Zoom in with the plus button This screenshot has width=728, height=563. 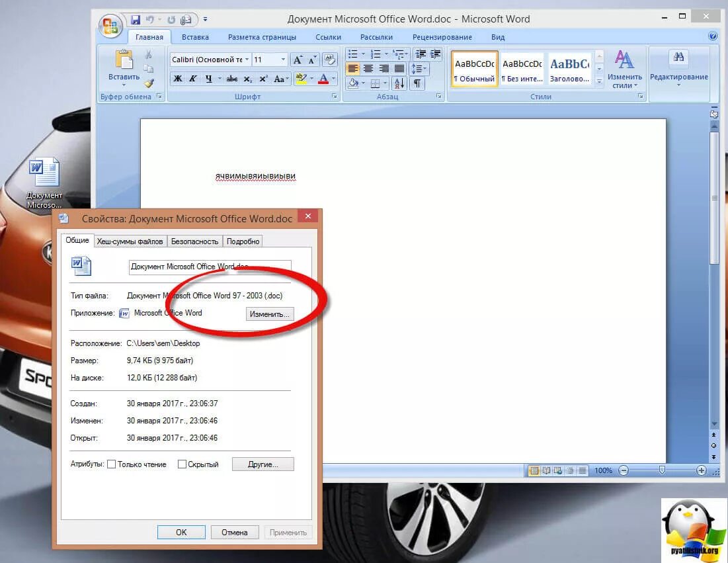pyautogui.click(x=701, y=470)
